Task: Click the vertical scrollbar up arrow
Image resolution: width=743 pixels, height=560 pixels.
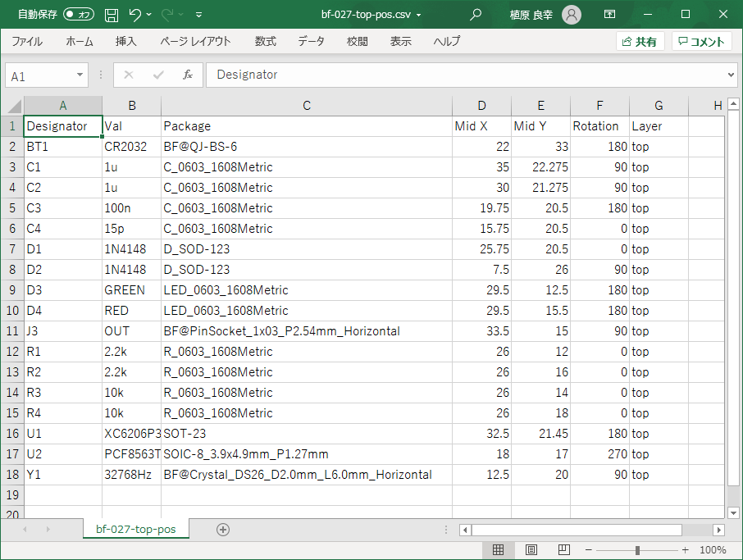Action: 733,104
